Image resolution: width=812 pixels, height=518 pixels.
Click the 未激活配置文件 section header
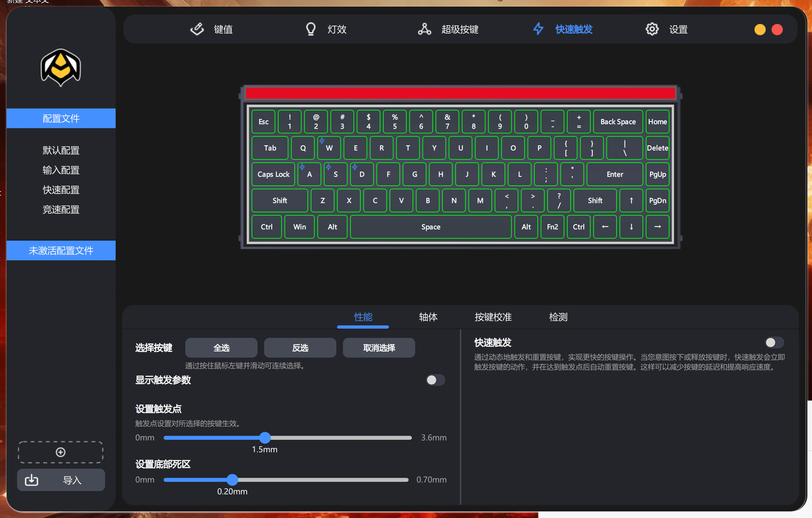[61, 250]
